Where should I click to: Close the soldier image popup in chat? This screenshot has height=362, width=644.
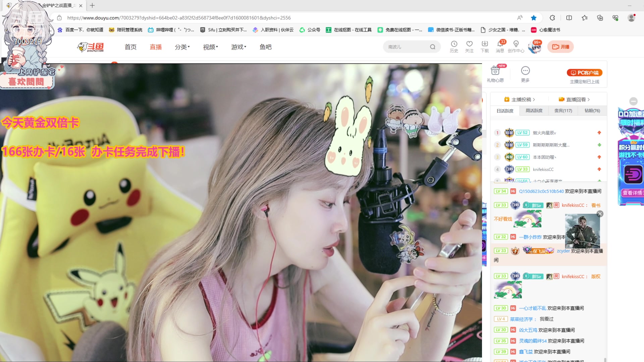tap(600, 214)
